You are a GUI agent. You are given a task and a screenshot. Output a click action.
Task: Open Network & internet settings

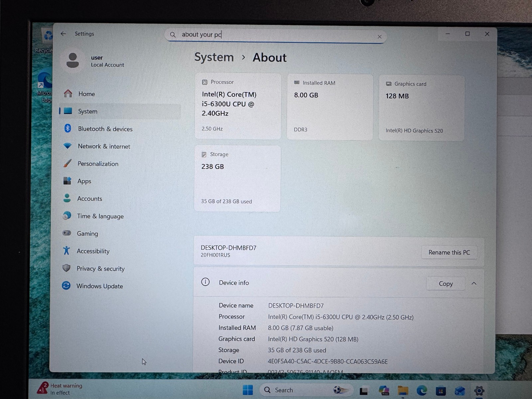[x=104, y=146]
